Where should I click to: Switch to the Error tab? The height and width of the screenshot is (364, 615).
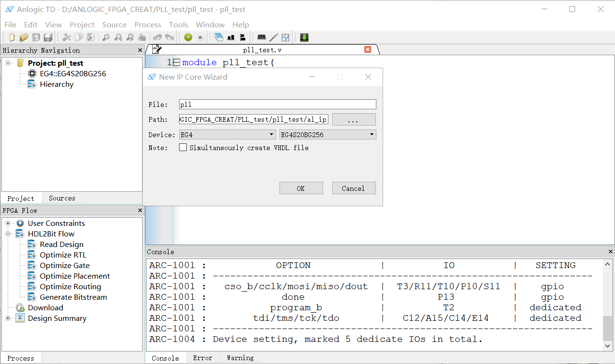coord(203,358)
